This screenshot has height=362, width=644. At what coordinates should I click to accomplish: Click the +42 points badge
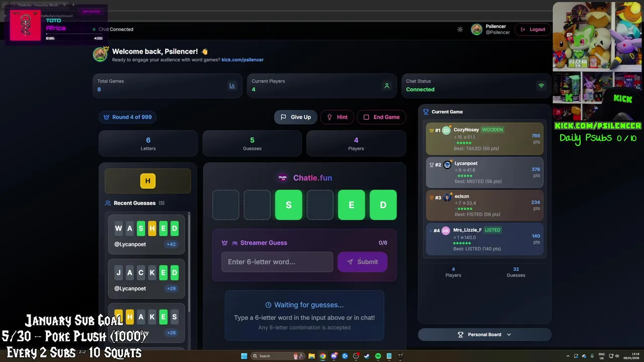coord(171,244)
